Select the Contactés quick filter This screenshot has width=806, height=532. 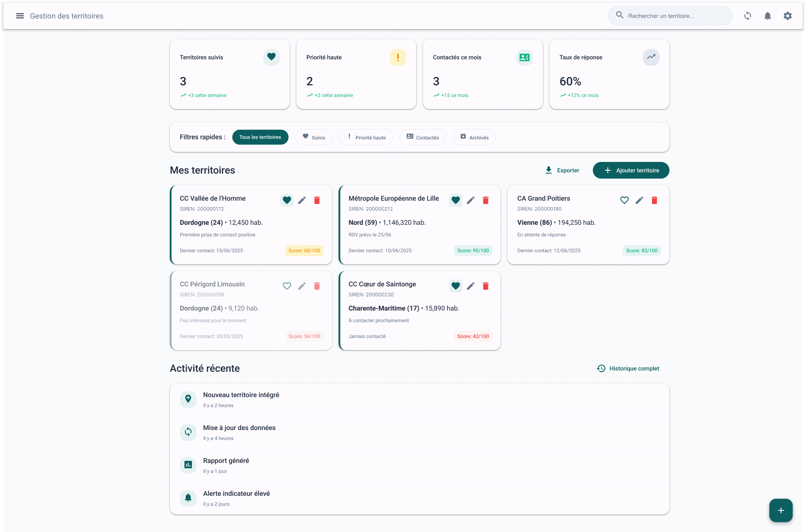423,137
